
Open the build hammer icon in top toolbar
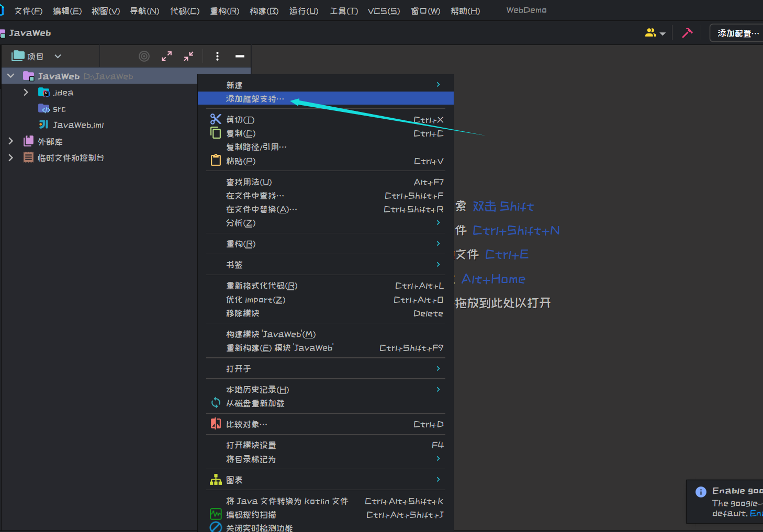[x=687, y=32]
